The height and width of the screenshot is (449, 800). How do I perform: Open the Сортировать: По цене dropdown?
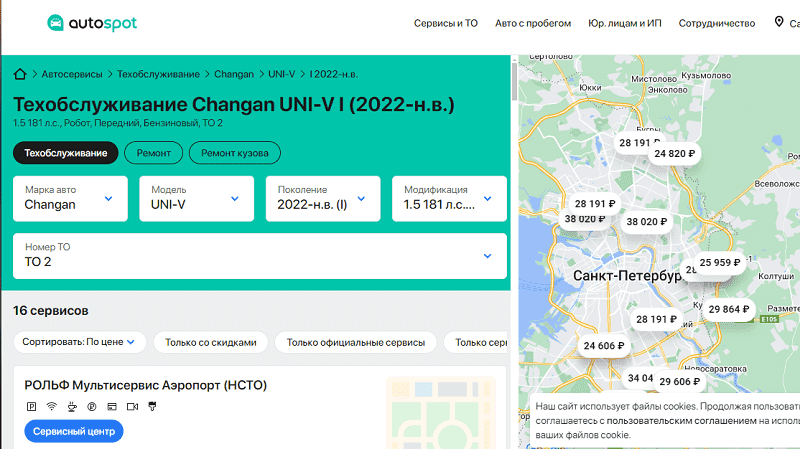point(80,342)
